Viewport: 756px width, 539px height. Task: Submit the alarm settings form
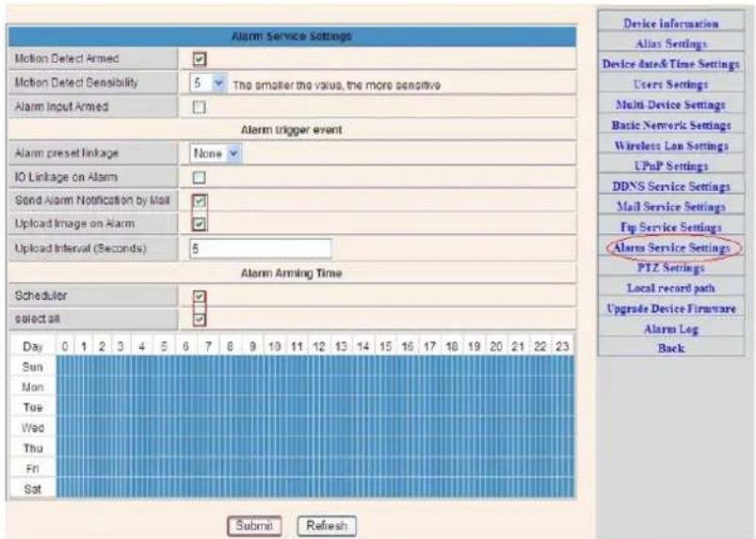pyautogui.click(x=254, y=526)
